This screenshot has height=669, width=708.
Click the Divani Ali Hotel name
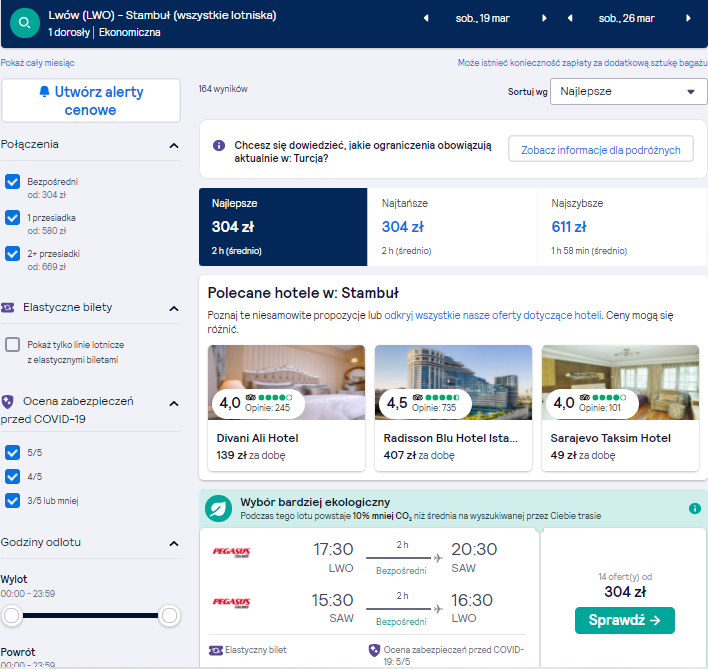257,438
